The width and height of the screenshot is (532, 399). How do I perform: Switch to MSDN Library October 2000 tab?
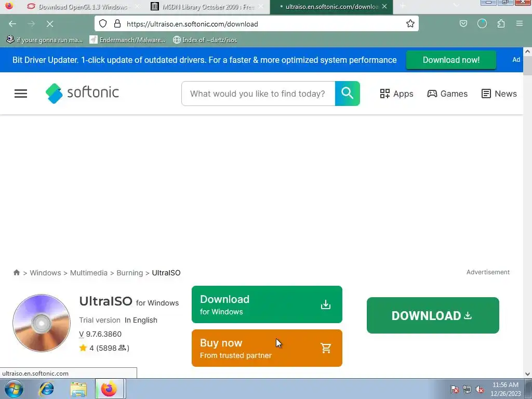pyautogui.click(x=208, y=6)
